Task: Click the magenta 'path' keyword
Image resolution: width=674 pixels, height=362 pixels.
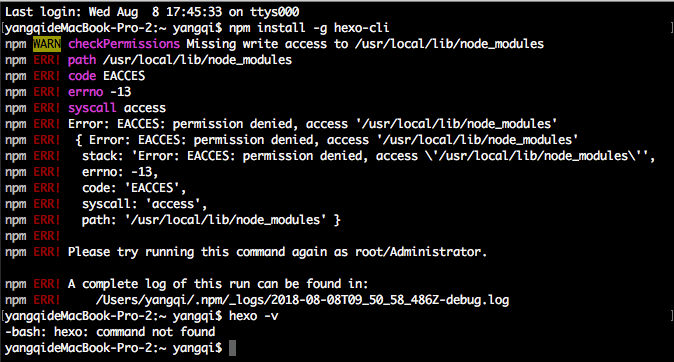Action: [82, 60]
